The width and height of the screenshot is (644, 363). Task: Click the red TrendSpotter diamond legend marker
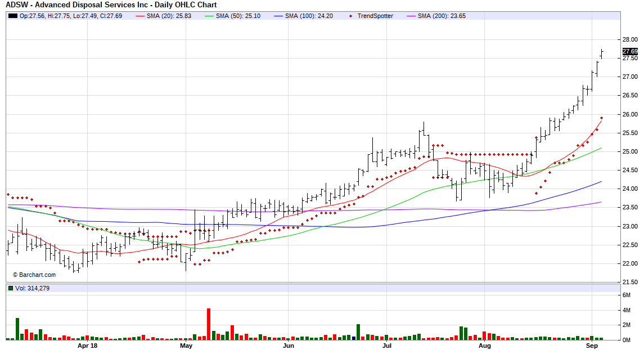[x=350, y=16]
